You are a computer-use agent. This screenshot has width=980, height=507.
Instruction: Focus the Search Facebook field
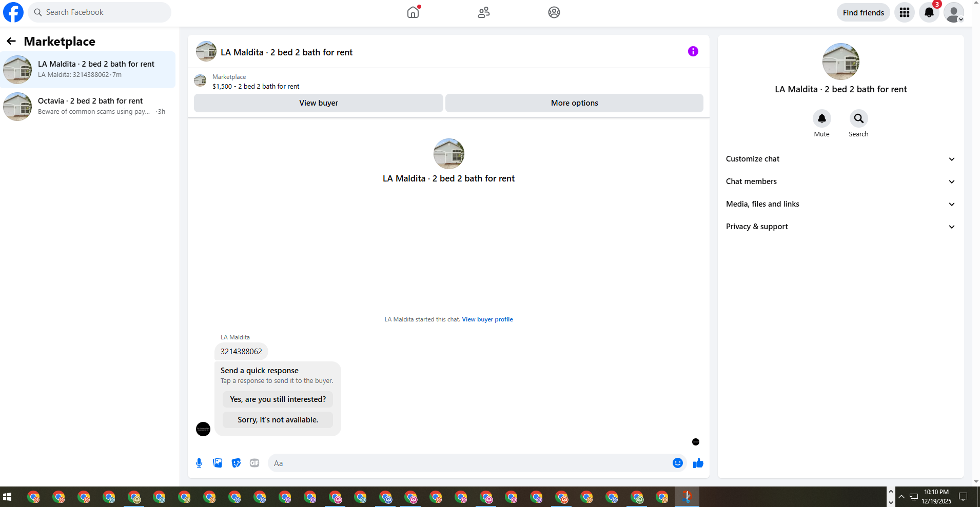click(100, 12)
